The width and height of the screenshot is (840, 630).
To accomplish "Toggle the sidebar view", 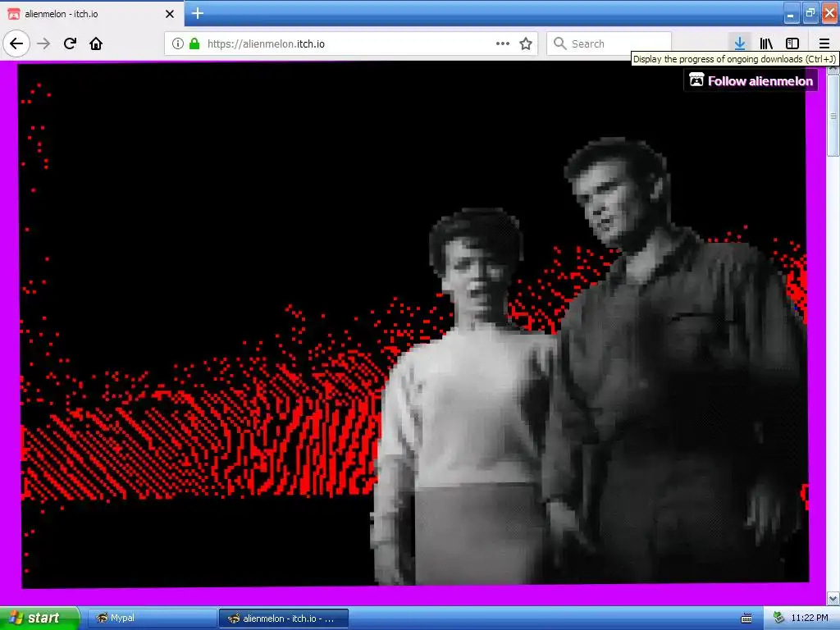I will (x=792, y=43).
